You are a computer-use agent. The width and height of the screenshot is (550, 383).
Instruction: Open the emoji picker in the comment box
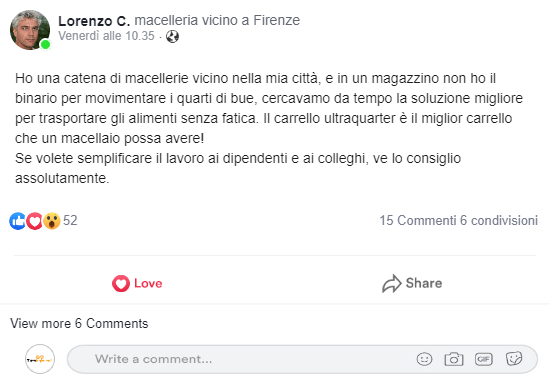click(424, 359)
